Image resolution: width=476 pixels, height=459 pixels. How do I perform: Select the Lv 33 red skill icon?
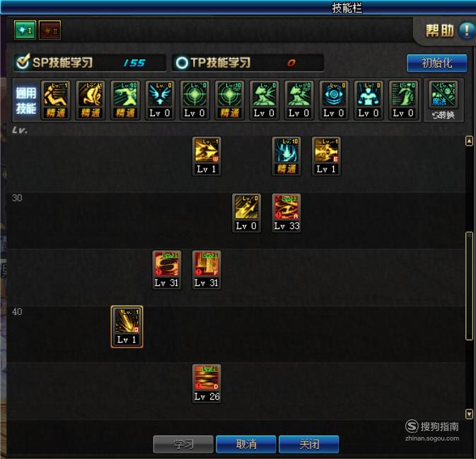coord(286,213)
